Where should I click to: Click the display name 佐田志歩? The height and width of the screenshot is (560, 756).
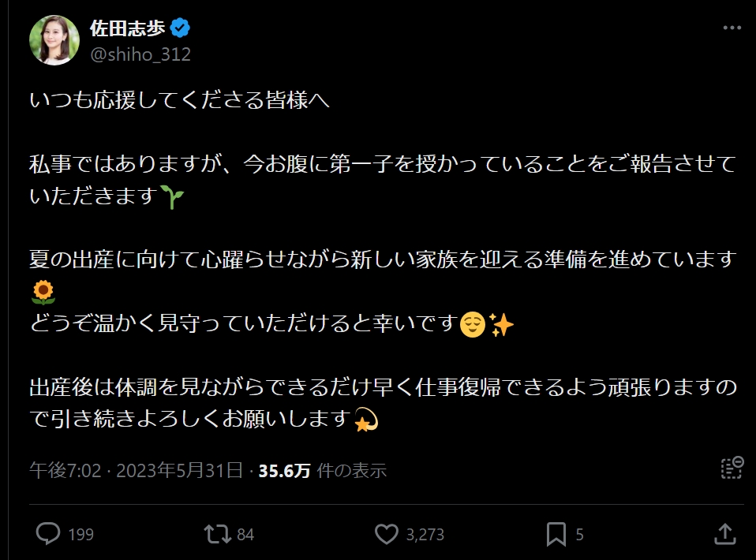128,28
